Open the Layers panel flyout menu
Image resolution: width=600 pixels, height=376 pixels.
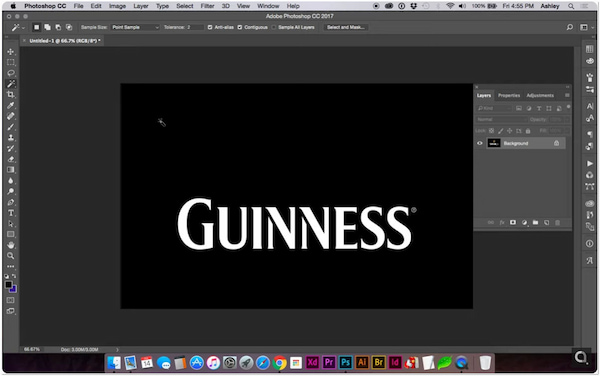(x=567, y=95)
